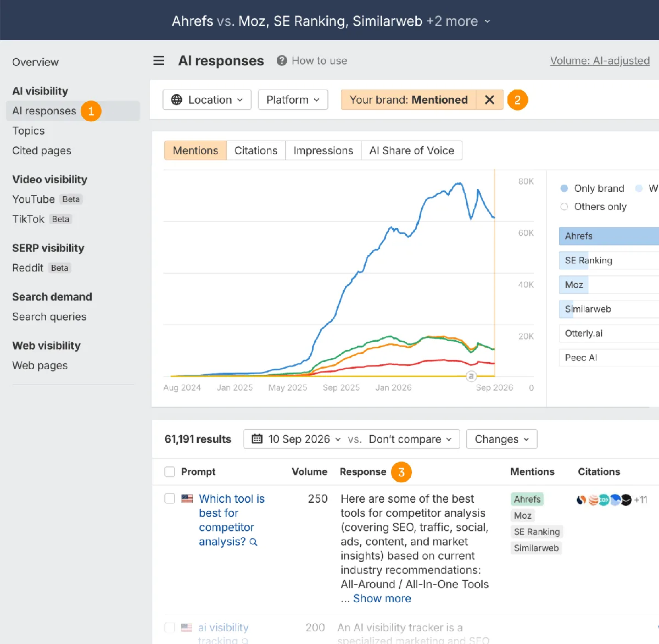Tick the checkbox for the ai visibility tracking prompt
Screen dimensions: 659x644
[170, 628]
